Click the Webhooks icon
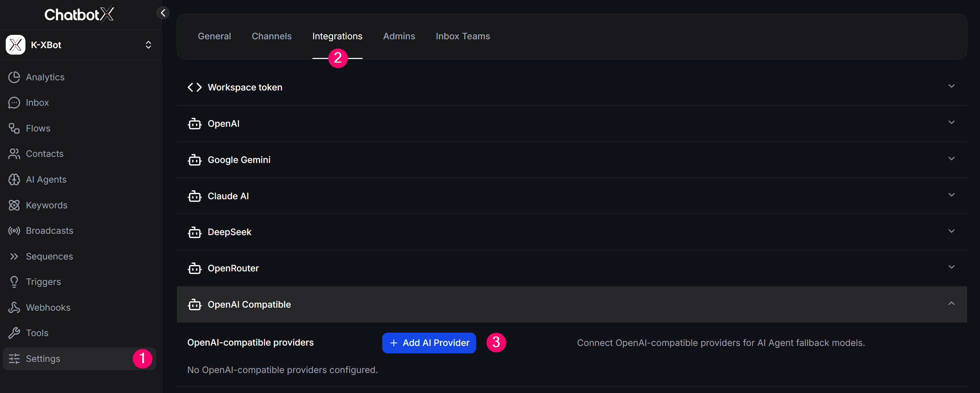 14,307
